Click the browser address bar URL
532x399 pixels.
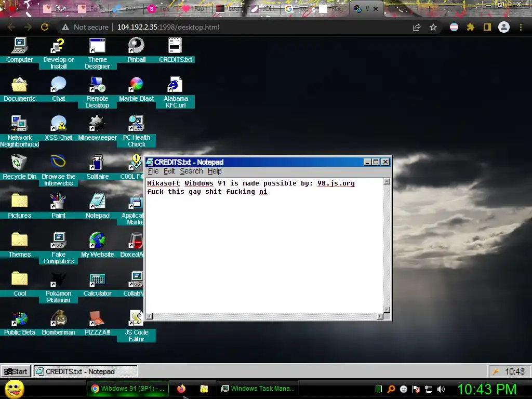(168, 27)
